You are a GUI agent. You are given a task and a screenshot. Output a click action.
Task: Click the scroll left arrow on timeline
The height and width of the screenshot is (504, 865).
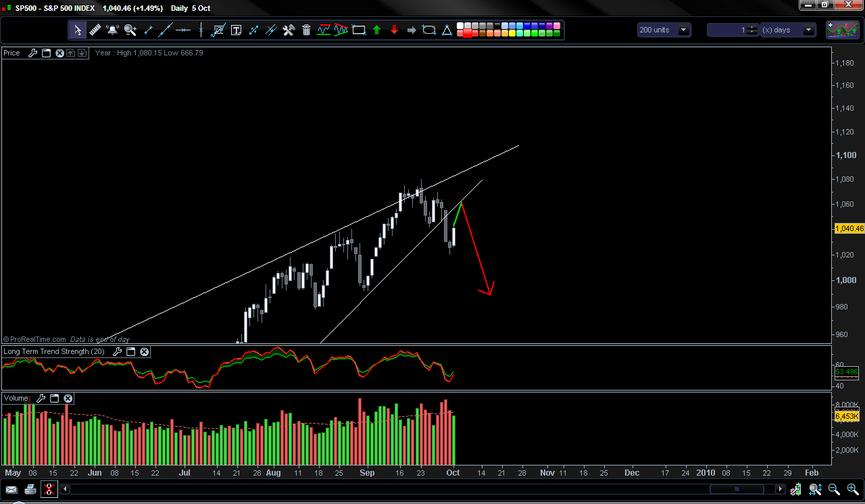(x=65, y=489)
